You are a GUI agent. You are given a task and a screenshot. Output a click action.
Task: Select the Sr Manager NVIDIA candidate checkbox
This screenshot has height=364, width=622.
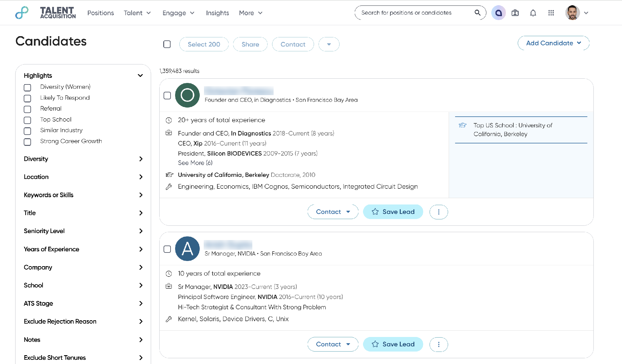167,249
